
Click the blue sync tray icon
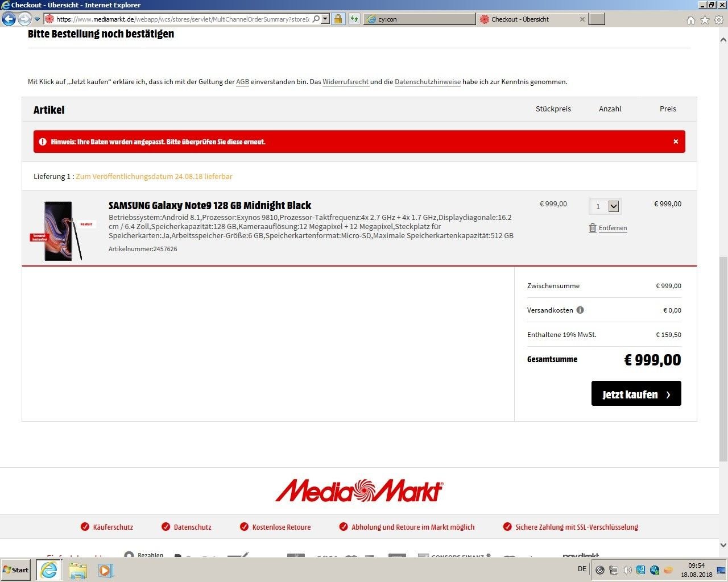pos(641,570)
